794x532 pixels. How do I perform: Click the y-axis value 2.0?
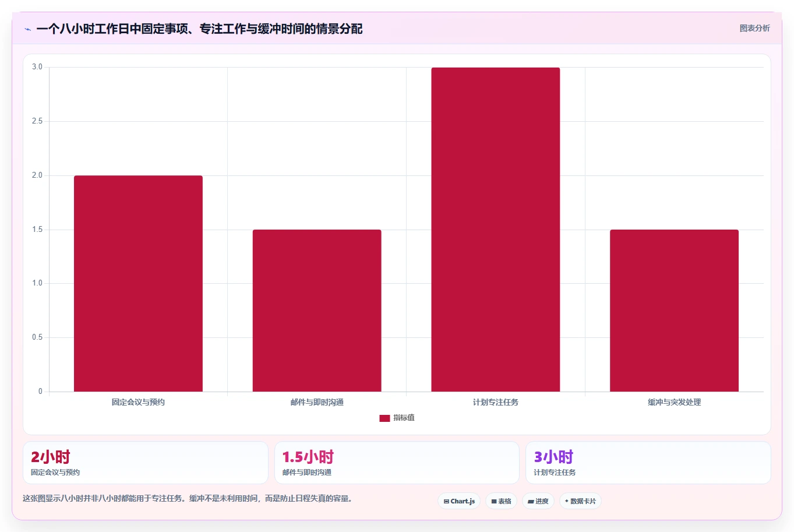click(37, 175)
